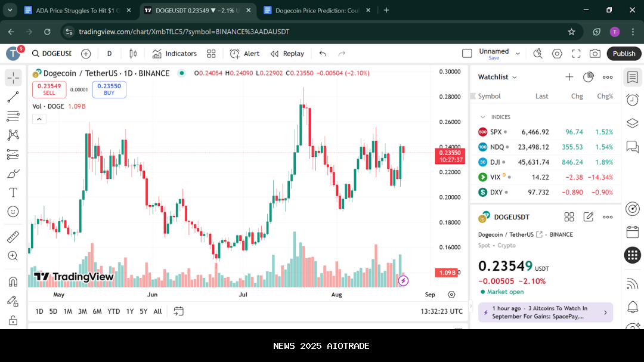
Task: Open the emoji icons tool
Action: [x=13, y=211]
